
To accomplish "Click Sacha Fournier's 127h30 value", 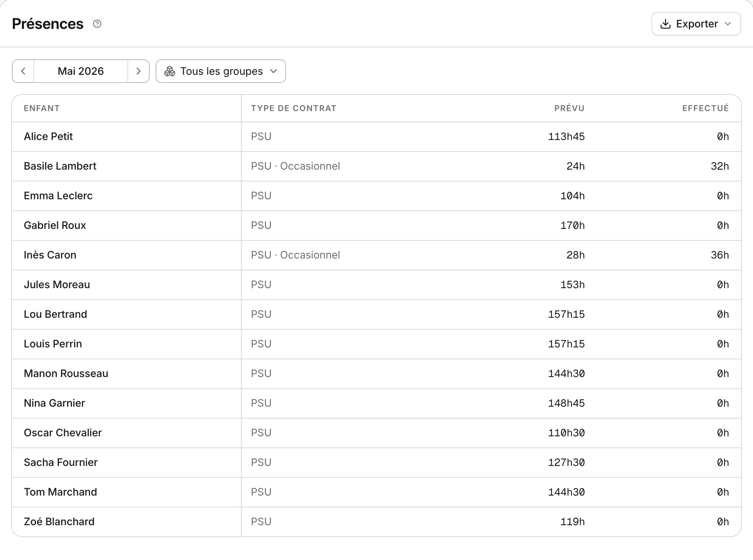I will 566,462.
